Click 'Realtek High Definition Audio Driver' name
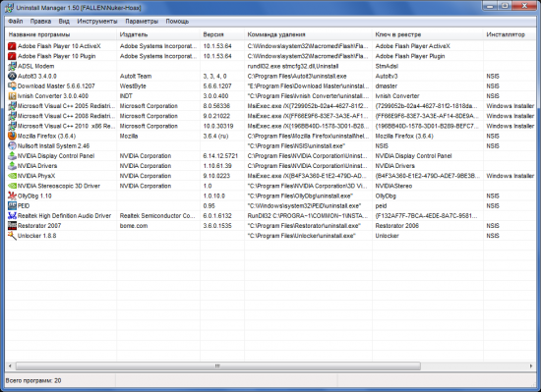This screenshot has height=392, width=541. coord(65,216)
